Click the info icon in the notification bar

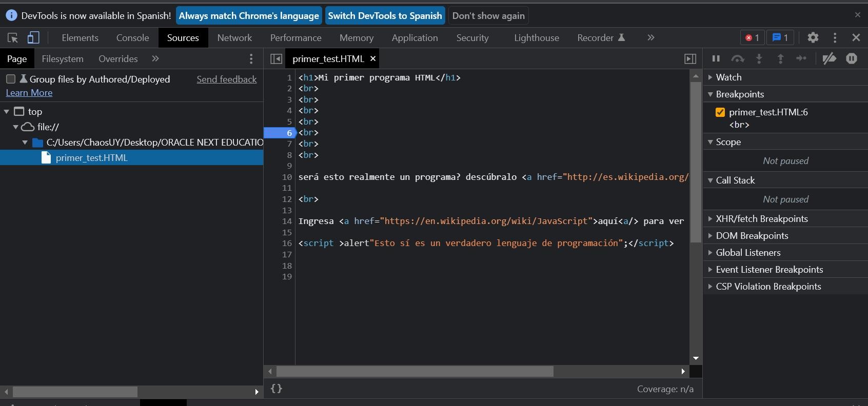click(11, 15)
